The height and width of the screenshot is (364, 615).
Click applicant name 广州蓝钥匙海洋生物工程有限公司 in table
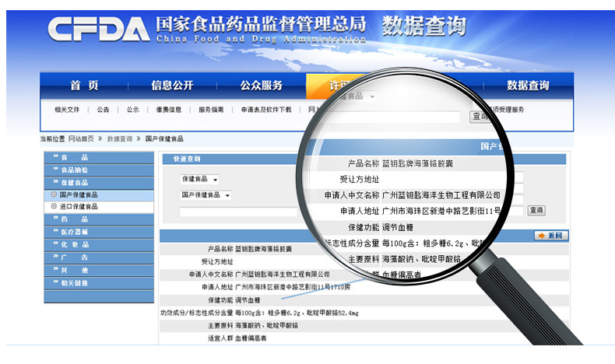pos(283,275)
